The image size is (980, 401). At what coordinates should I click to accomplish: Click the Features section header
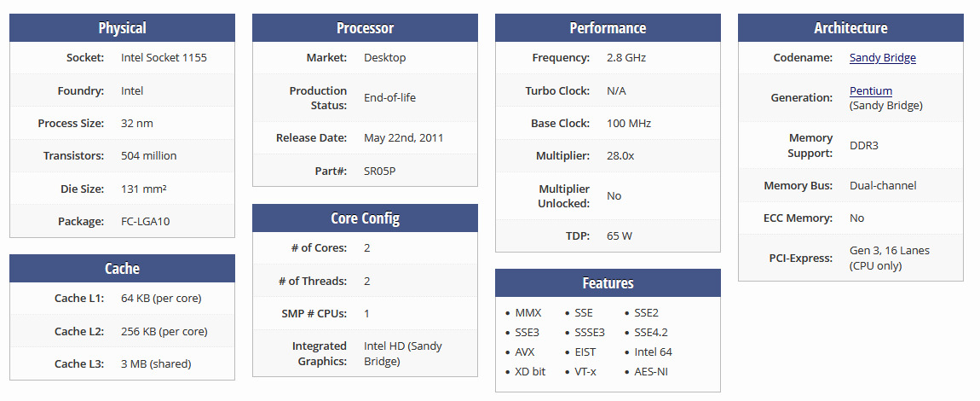click(608, 283)
